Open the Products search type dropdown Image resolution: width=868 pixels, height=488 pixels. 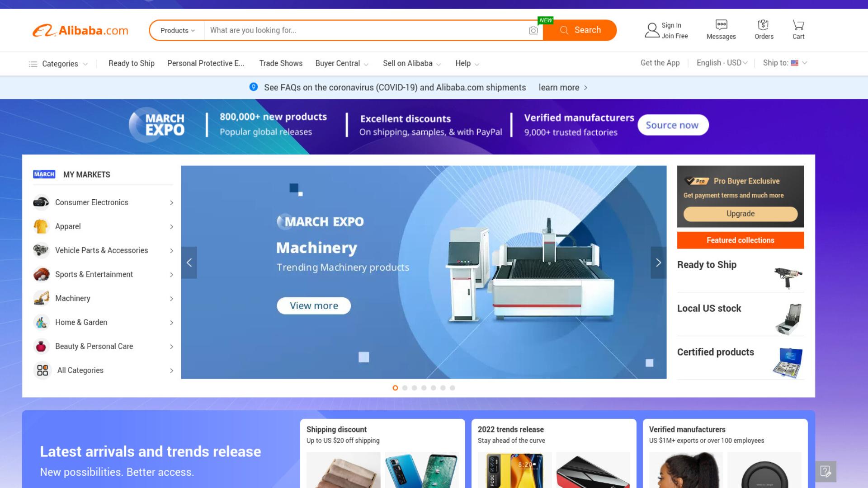coord(178,30)
